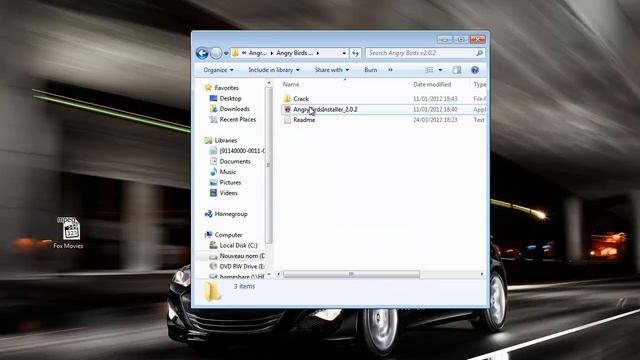This screenshot has height=360, width=640.
Task: Minimize the Explorer window
Action: coord(444,40)
